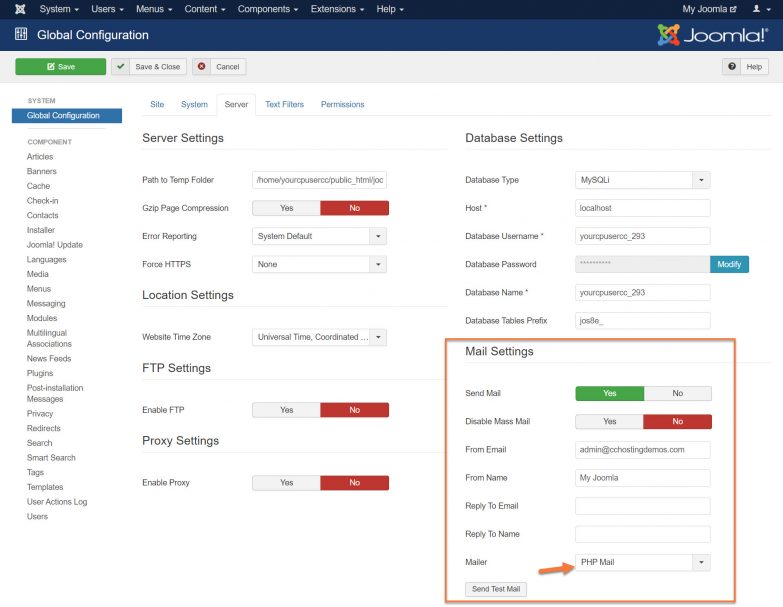Set Send Mail to No
This screenshot has height=607, width=783.
(x=677, y=393)
